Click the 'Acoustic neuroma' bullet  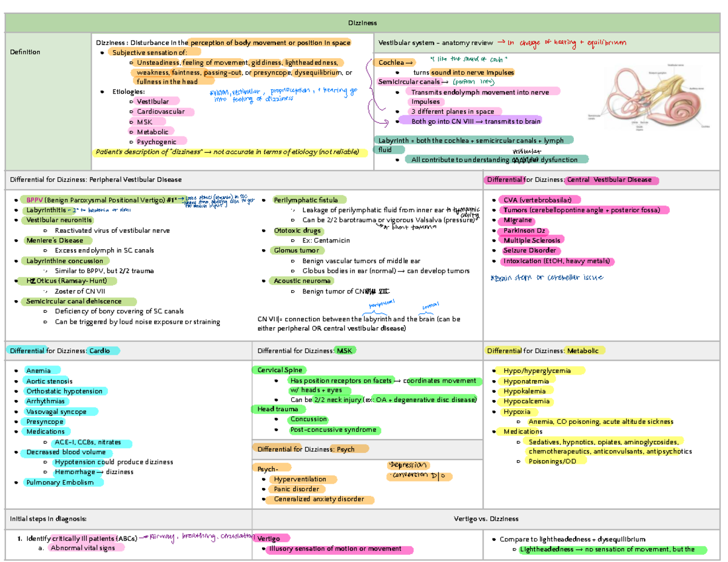pos(302,281)
